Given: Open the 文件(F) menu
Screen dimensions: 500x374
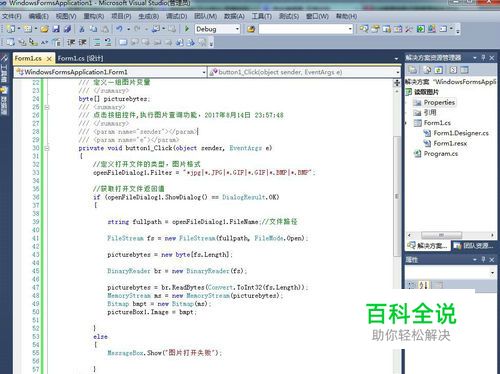Looking at the screenshot, I should 12,16.
